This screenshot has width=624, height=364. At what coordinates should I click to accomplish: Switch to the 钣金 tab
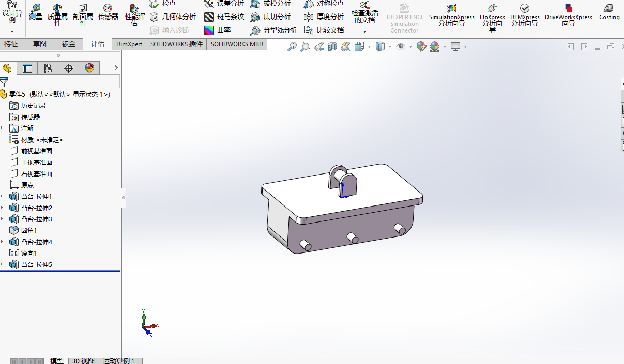tap(69, 44)
